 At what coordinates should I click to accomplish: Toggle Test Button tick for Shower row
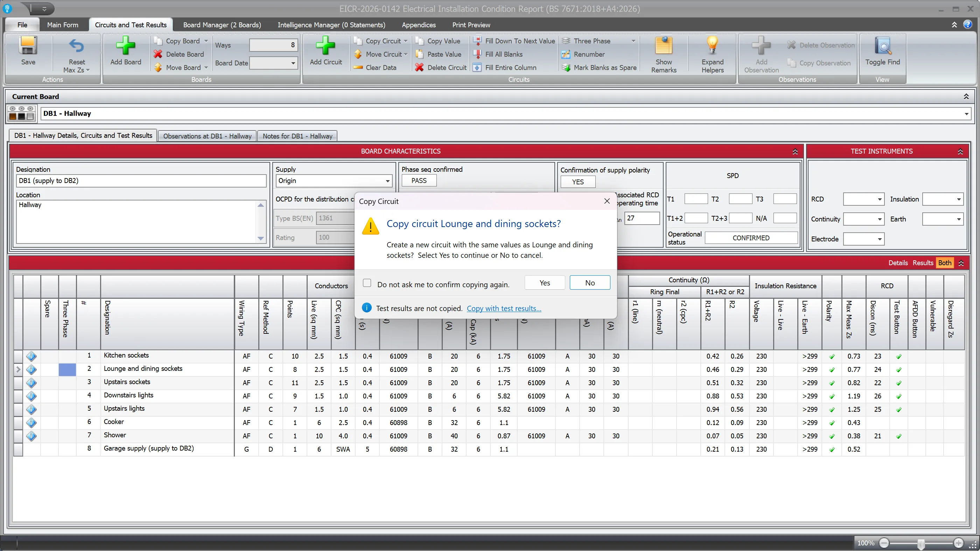898,436
